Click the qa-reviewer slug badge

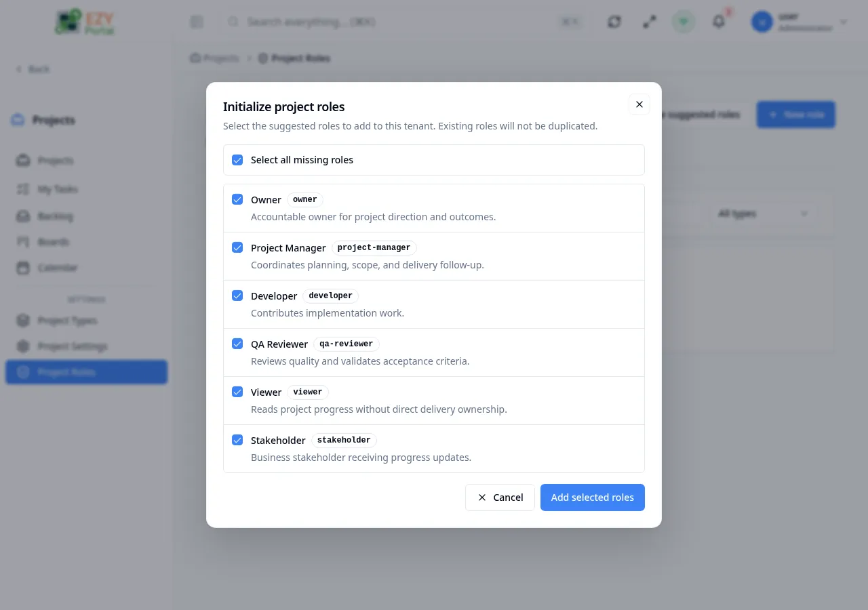[x=347, y=344]
